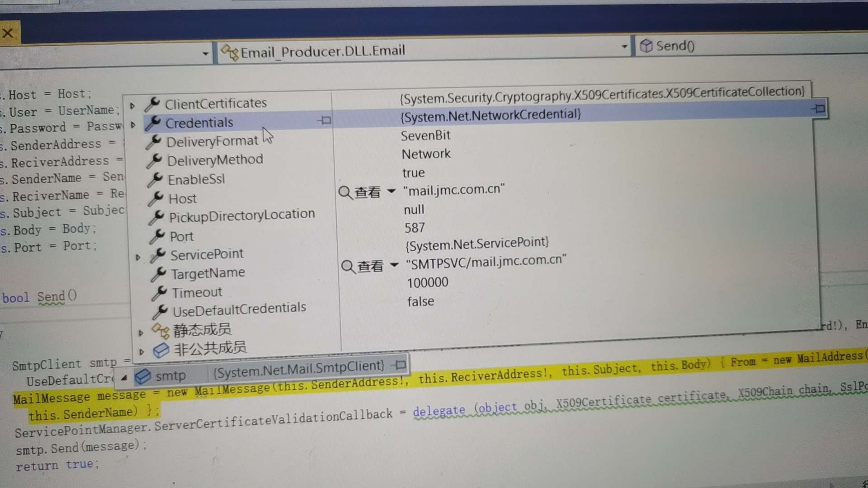
Task: Select the DeliveryFormat property row
Action: click(212, 142)
